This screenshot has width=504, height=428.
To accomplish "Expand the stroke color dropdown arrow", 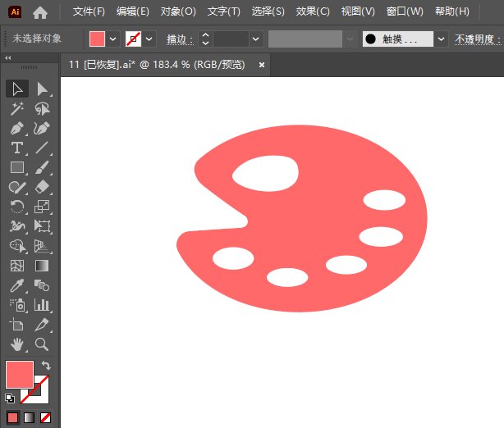I will [x=149, y=39].
